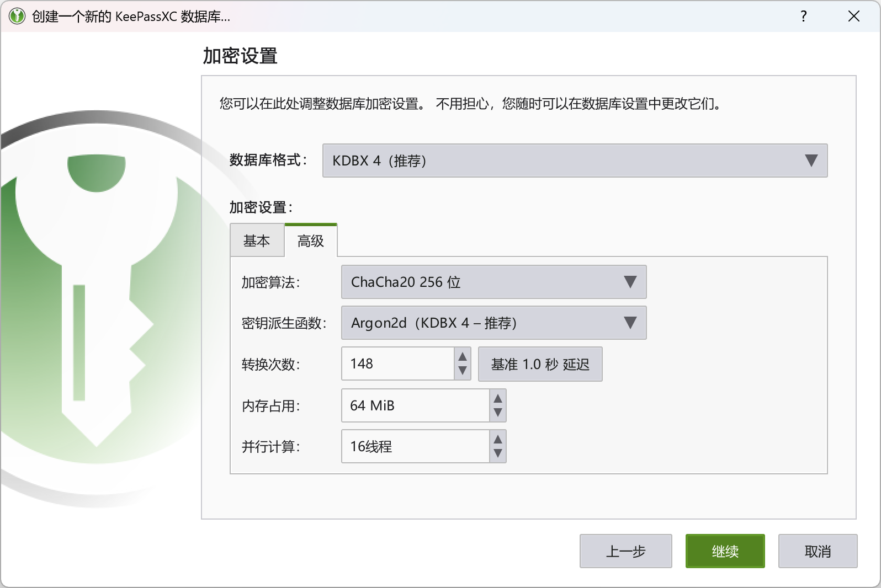The width and height of the screenshot is (881, 588).
Task: Select the 高级 tab
Action: pyautogui.click(x=310, y=241)
